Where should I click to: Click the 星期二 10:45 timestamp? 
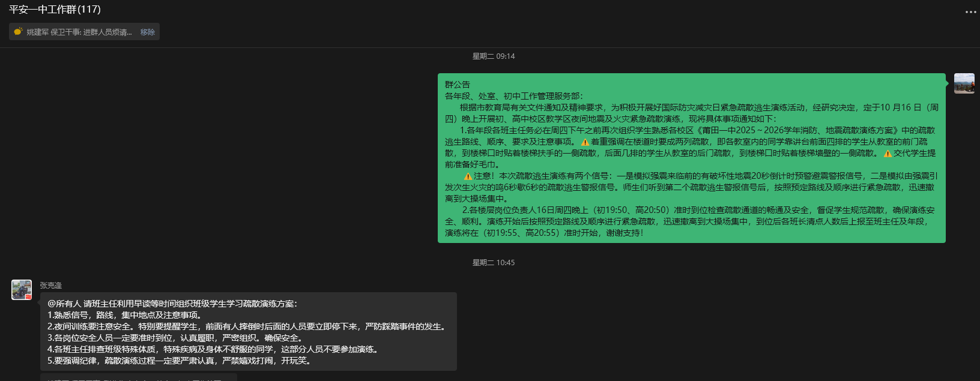pyautogui.click(x=493, y=263)
